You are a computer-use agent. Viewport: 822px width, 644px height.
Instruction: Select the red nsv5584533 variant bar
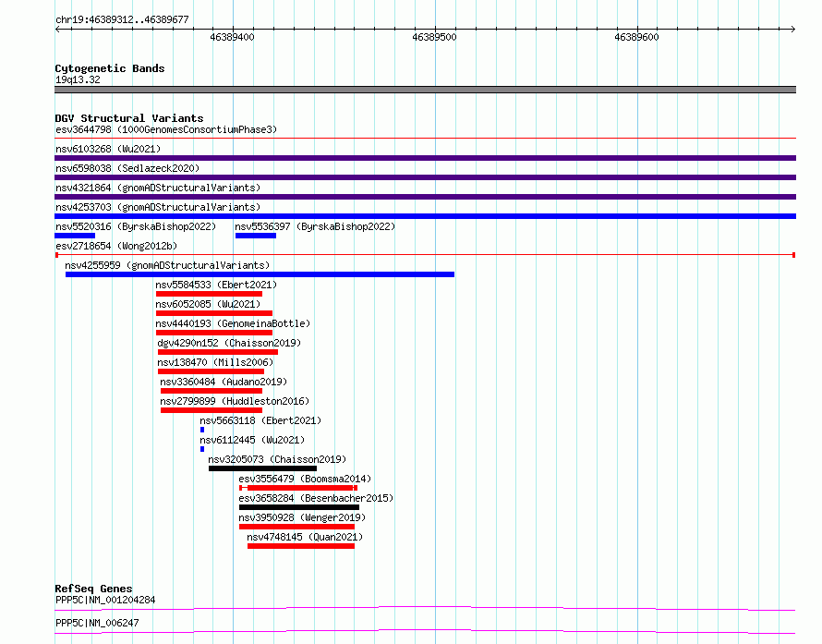pos(209,294)
